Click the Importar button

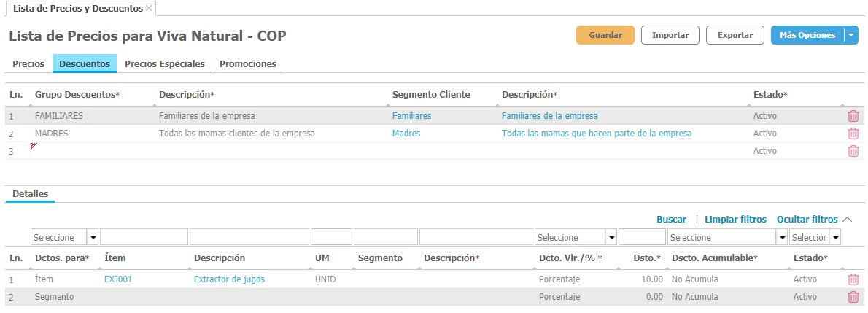coord(670,35)
